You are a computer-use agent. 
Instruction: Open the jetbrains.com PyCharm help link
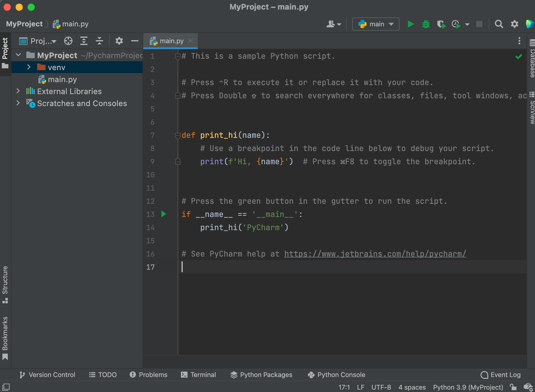pos(375,254)
